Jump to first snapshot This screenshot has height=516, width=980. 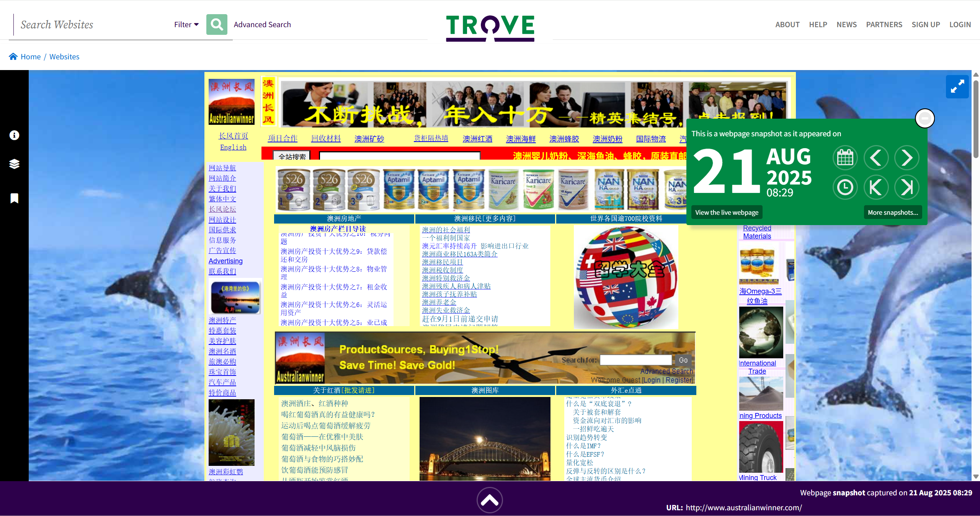click(x=876, y=188)
